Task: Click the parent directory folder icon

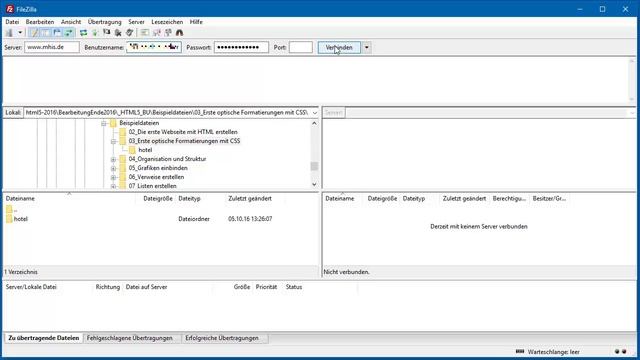Action: pyautogui.click(x=9, y=209)
